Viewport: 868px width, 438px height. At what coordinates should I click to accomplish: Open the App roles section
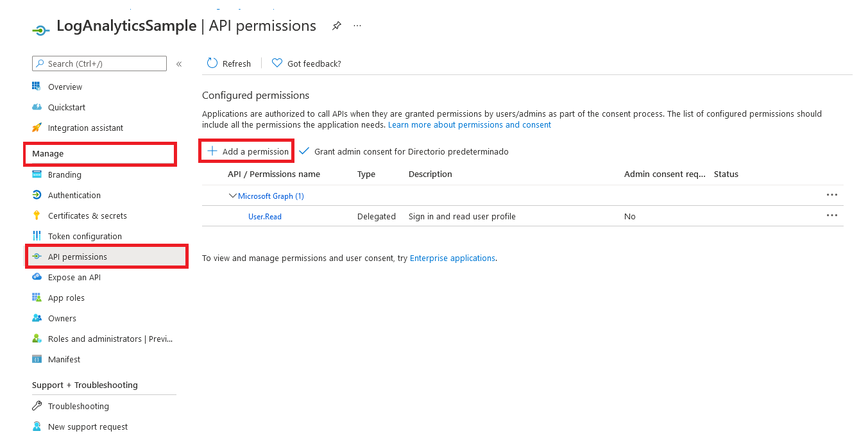(66, 298)
